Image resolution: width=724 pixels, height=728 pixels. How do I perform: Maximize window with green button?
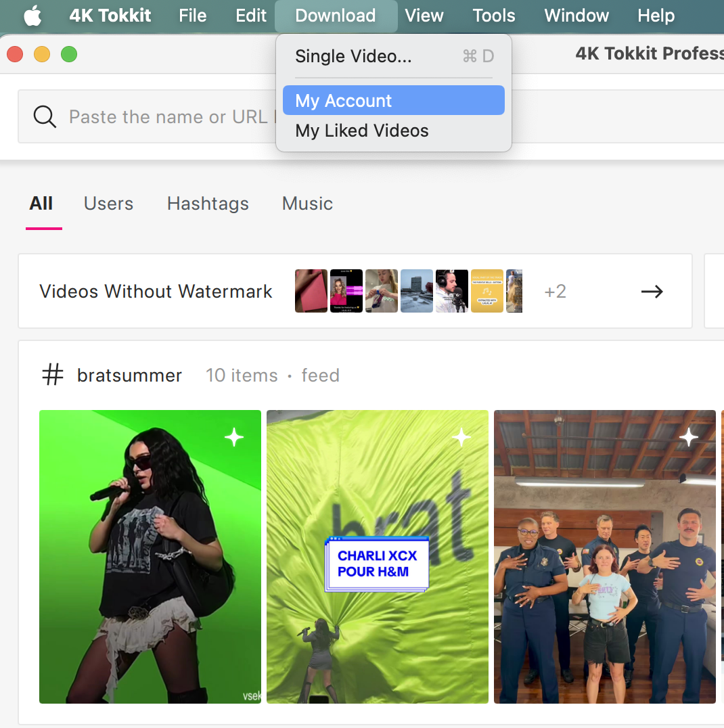pos(69,54)
